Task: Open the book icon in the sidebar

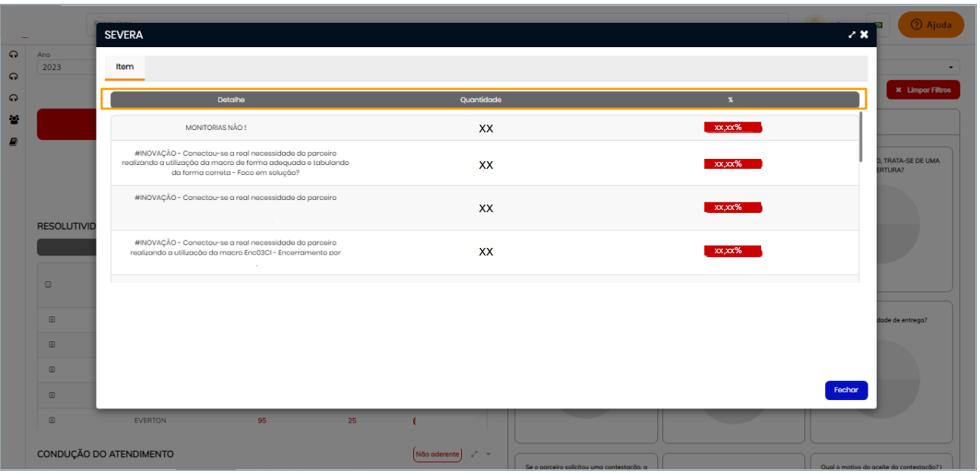Action: coord(14,141)
